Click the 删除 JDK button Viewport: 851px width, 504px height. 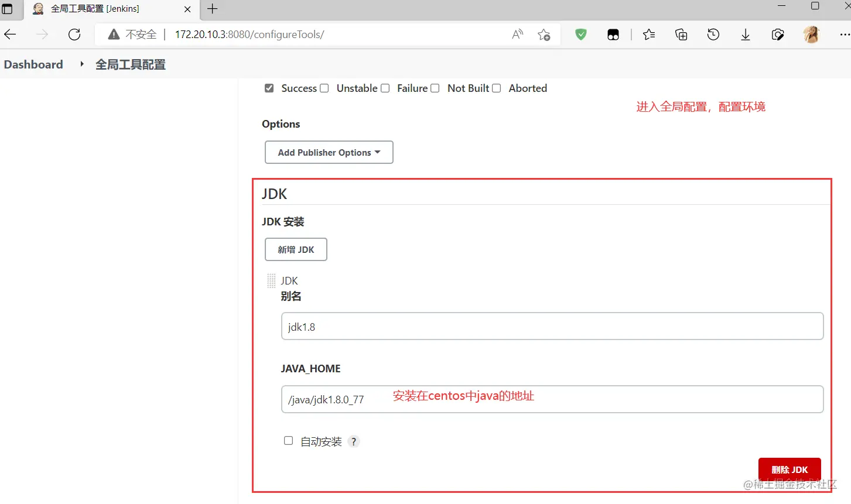(x=790, y=469)
